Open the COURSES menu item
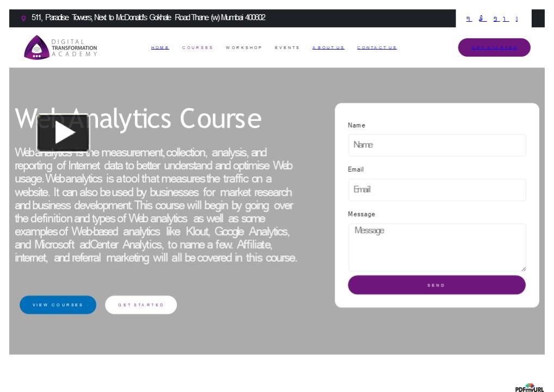 point(197,47)
